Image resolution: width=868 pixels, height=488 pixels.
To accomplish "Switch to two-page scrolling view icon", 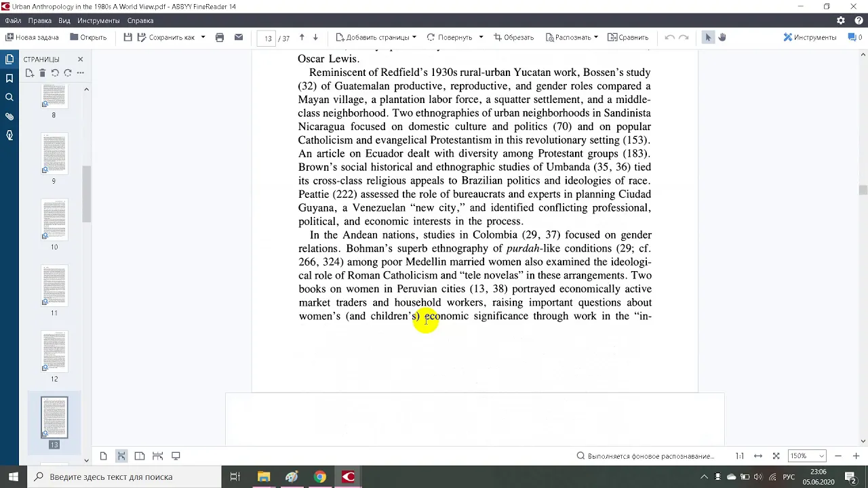I will [x=157, y=456].
